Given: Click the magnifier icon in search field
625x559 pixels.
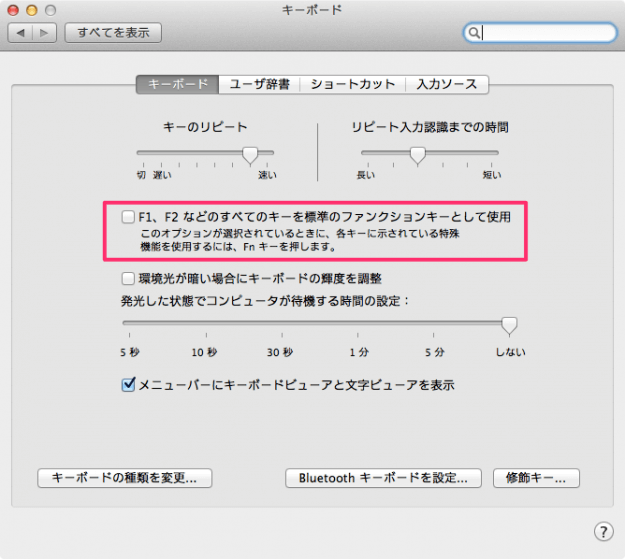Looking at the screenshot, I should 474,33.
